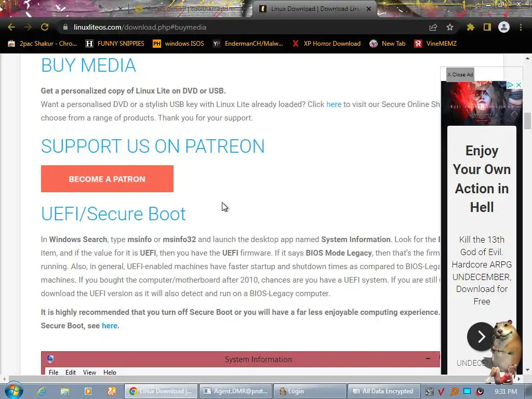
Task: Click the browser forward arrow
Action: pyautogui.click(x=28, y=27)
